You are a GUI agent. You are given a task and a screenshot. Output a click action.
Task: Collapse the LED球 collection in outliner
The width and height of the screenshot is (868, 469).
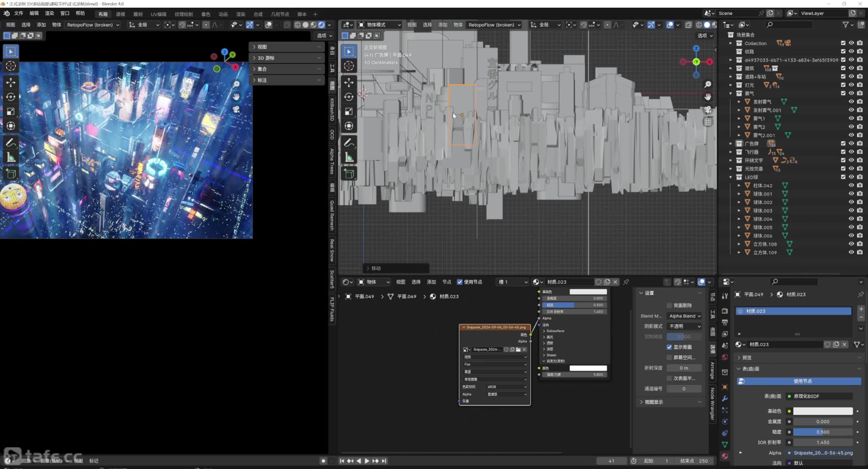point(731,177)
